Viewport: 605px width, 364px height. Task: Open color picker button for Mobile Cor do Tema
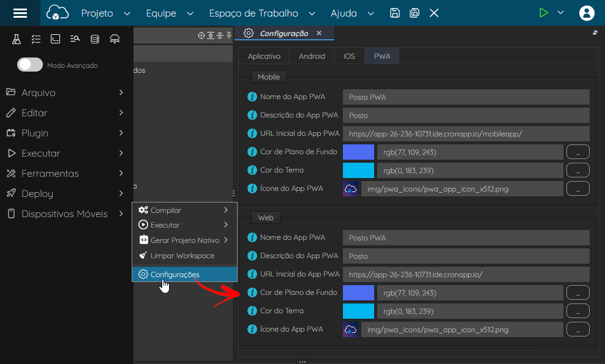pos(577,170)
